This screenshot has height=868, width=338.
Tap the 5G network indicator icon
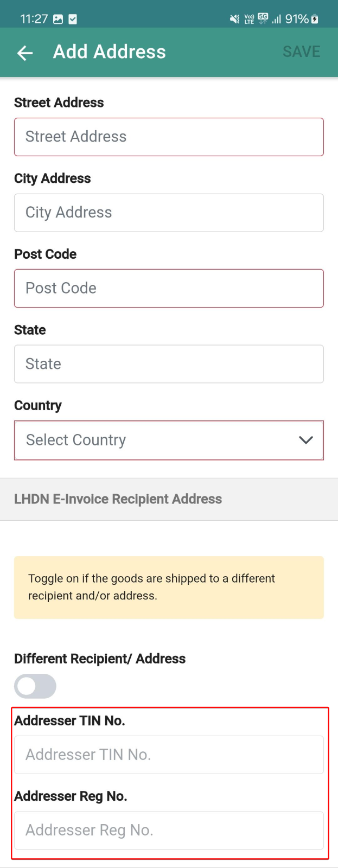(263, 19)
